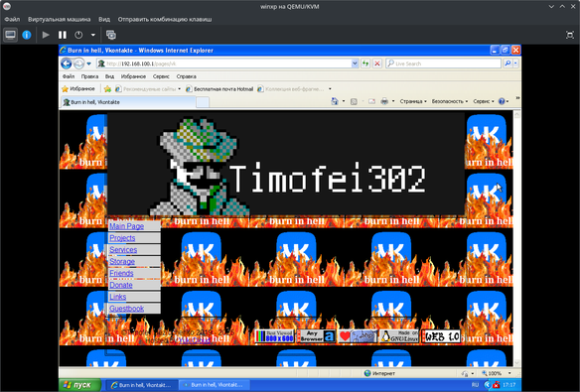Open the IE Избранное menu

point(133,76)
